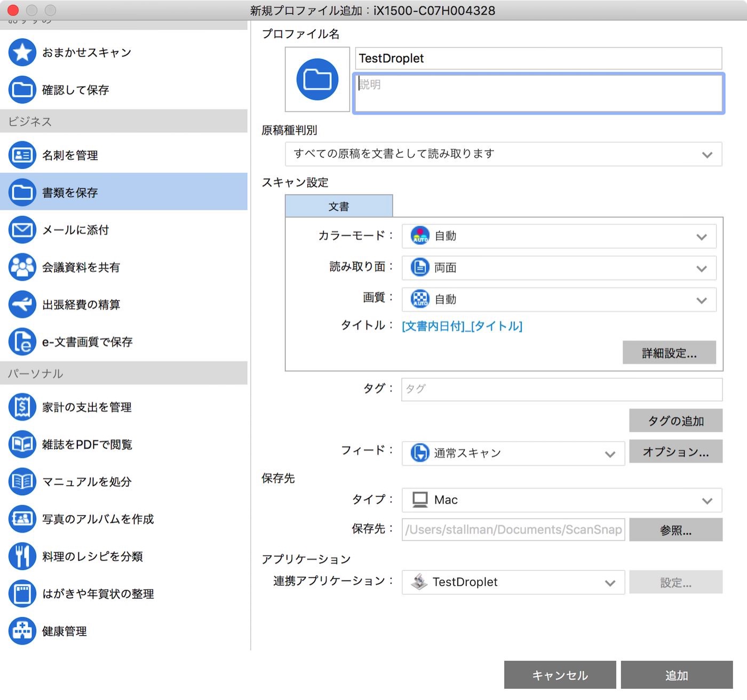Open the 原稿種判別 dropdown

tap(504, 154)
